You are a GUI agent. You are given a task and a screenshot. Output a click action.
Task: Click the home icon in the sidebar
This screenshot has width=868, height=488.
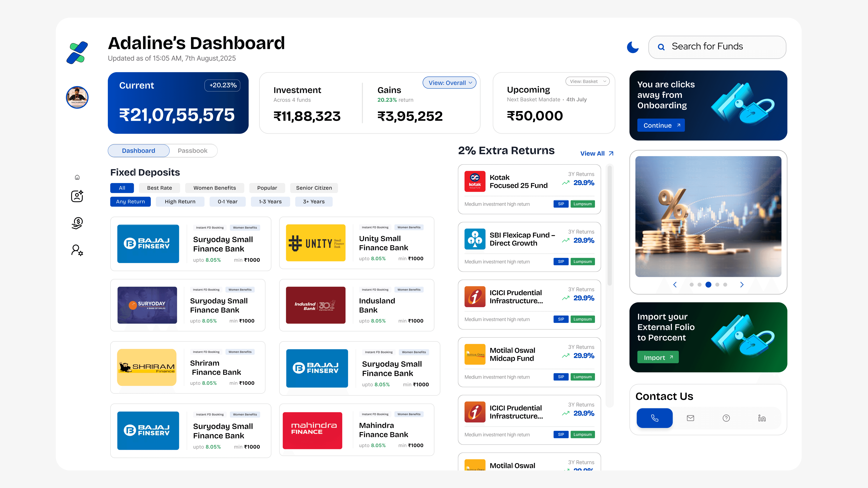[77, 178]
